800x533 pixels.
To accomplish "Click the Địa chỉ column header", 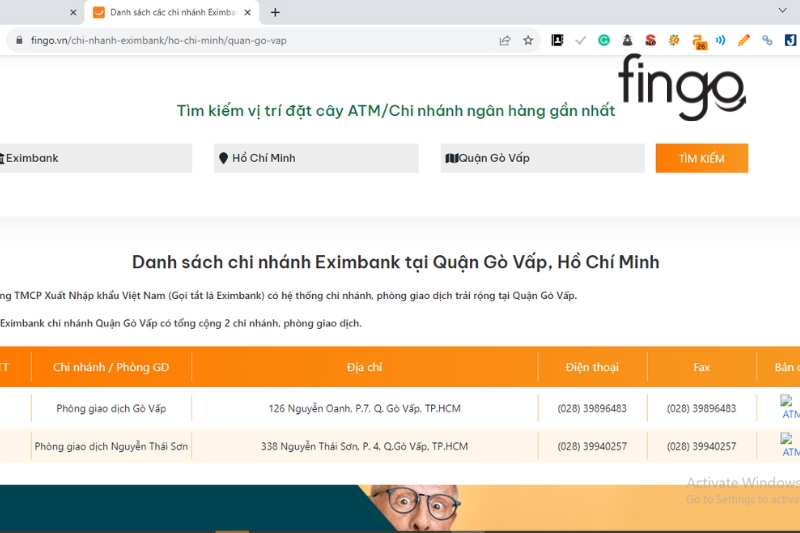I will pyautogui.click(x=364, y=367).
